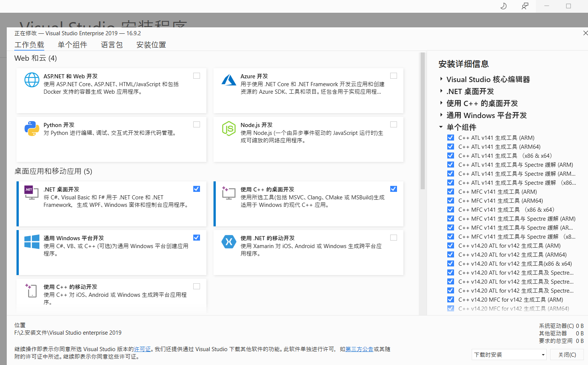
Task: Check the 使用 .NET 的移动开发 workload
Action: (x=394, y=238)
